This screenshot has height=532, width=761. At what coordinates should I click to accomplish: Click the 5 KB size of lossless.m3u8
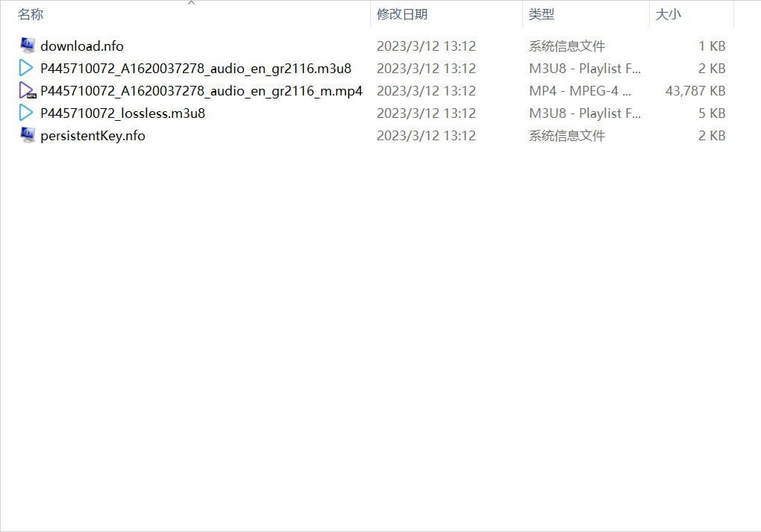712,113
